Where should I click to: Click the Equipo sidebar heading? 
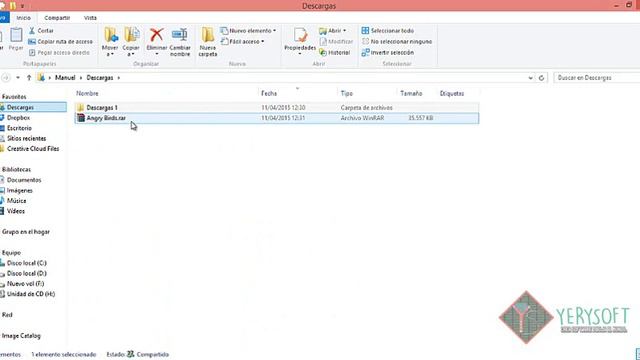[x=11, y=253]
